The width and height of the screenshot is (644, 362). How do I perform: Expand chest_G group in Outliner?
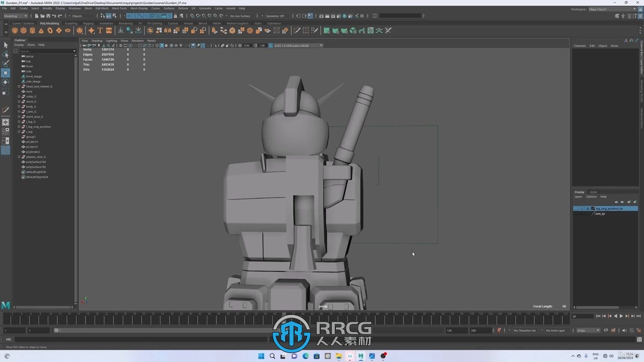tap(19, 102)
